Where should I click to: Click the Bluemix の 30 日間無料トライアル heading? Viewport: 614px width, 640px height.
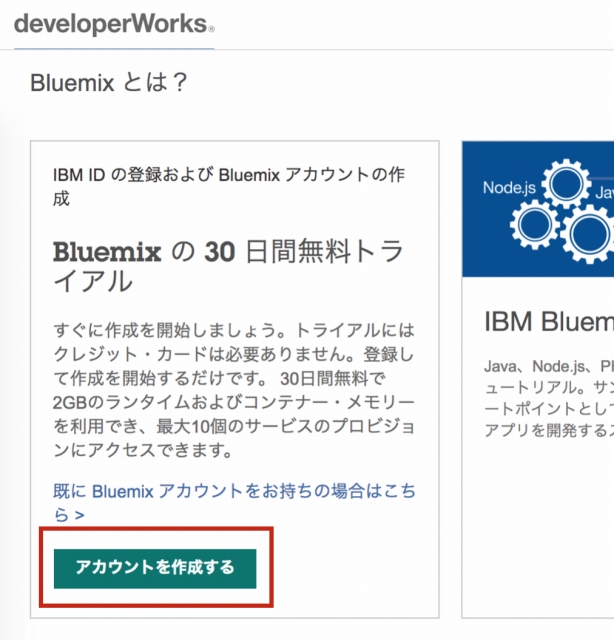tap(229, 266)
